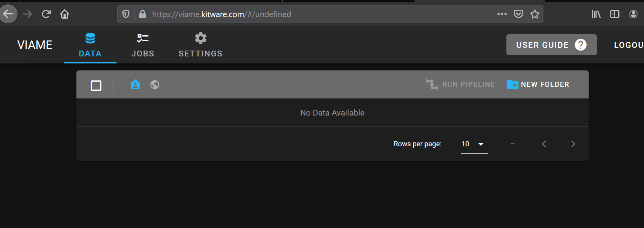Click the home folder icon in the toolbar
This screenshot has height=228, width=644.
pyautogui.click(x=135, y=84)
